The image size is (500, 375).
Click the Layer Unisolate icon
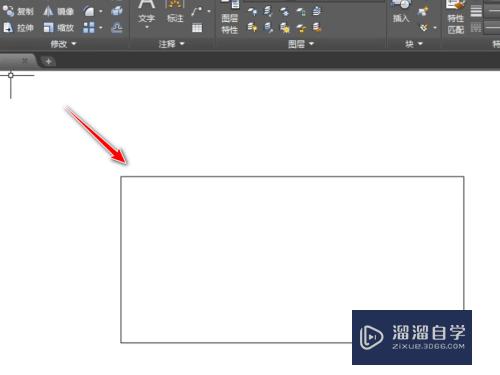268,28
